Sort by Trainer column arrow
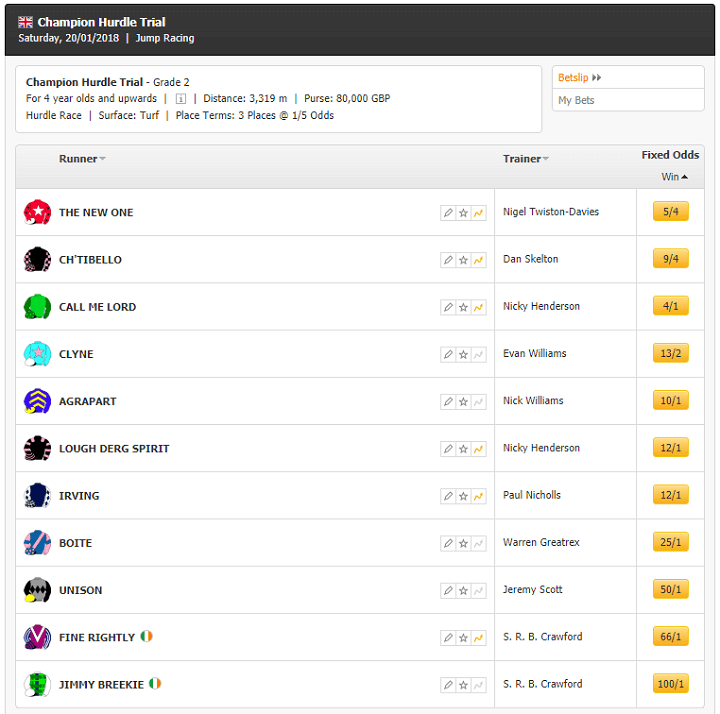Image resolution: width=720 pixels, height=714 pixels. click(546, 159)
